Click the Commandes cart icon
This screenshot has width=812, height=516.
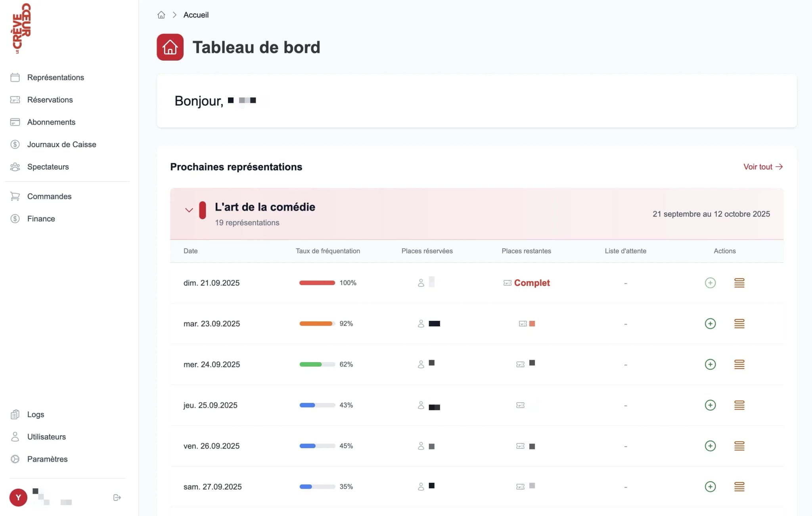(15, 196)
